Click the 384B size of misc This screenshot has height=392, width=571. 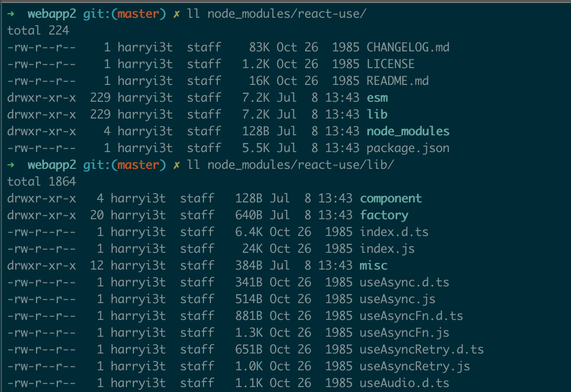click(249, 265)
